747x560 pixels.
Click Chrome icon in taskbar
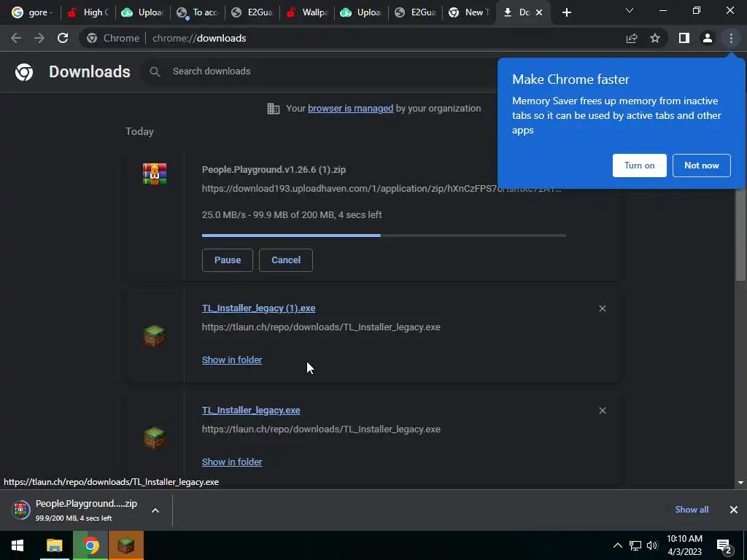click(90, 545)
